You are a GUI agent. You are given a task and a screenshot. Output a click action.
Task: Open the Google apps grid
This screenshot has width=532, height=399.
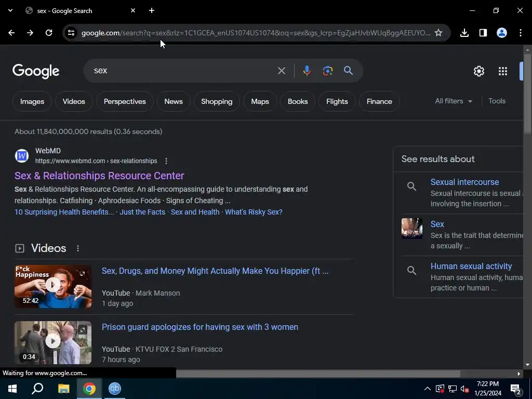[x=503, y=71]
